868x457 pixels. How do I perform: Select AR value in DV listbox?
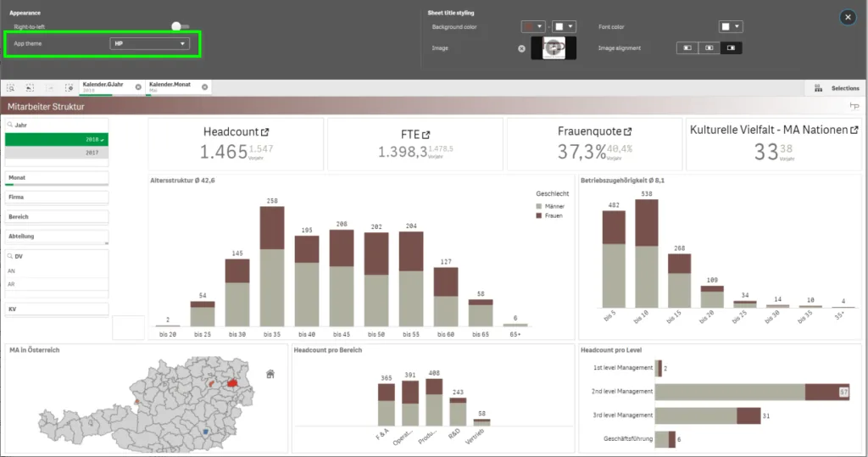pos(57,284)
